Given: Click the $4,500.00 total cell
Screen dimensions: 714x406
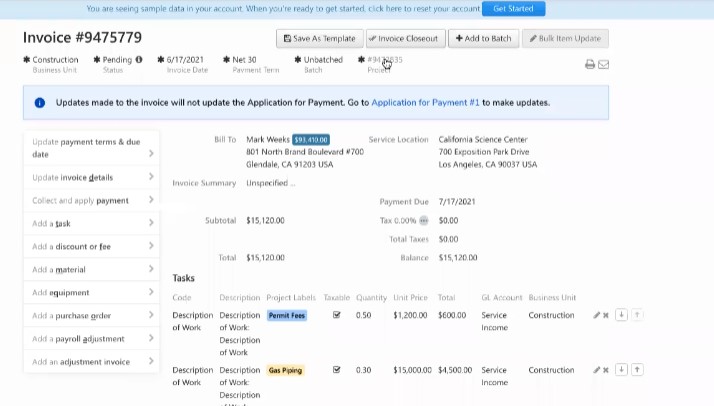Looking at the screenshot, I should pos(455,370).
